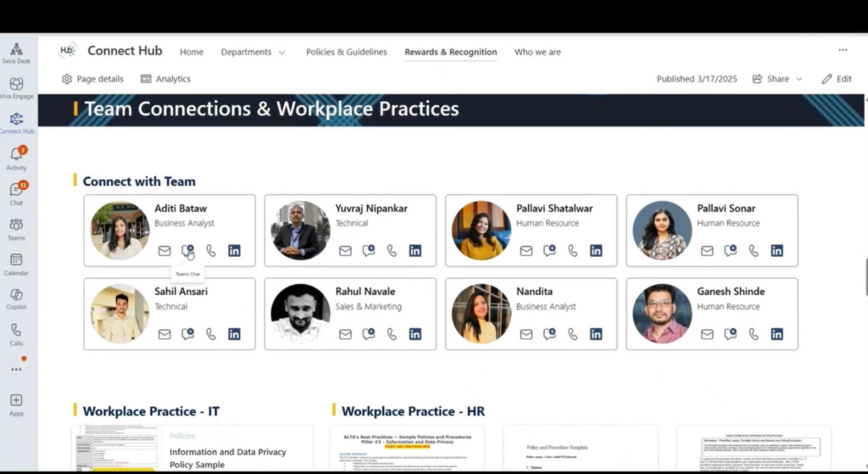Screen dimensions: 868x474
Task: Show more apps ellipsis in sidebar
Action: (x=16, y=370)
